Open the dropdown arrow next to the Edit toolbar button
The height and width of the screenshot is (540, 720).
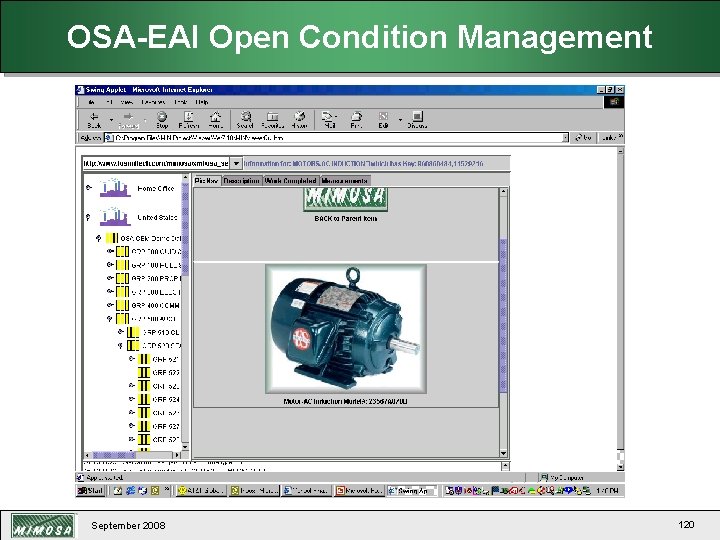click(x=400, y=120)
